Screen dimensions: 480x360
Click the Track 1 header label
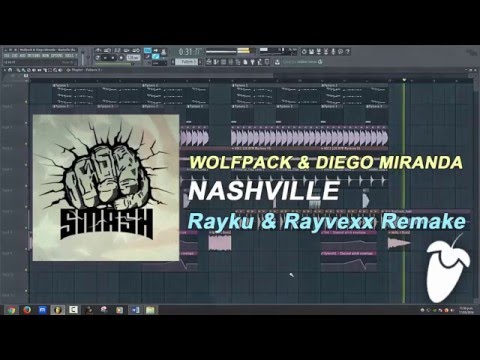pyautogui.click(x=7, y=86)
